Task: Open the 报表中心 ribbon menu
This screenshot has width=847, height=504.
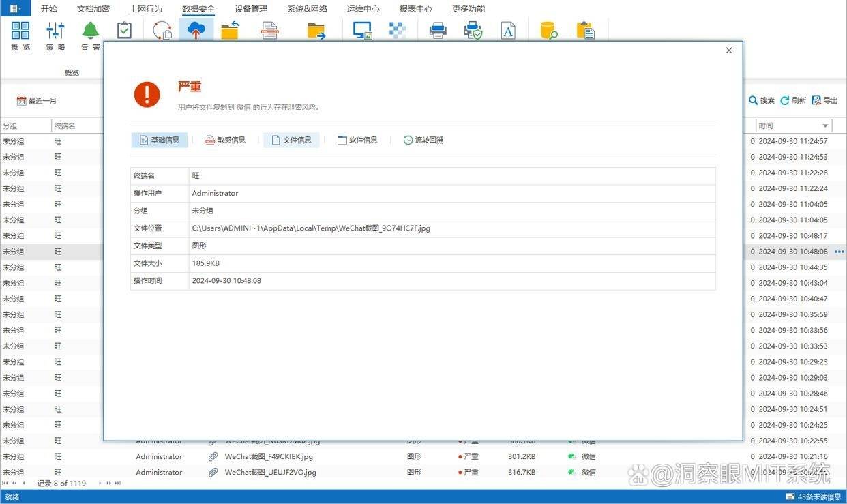Action: 415,9
